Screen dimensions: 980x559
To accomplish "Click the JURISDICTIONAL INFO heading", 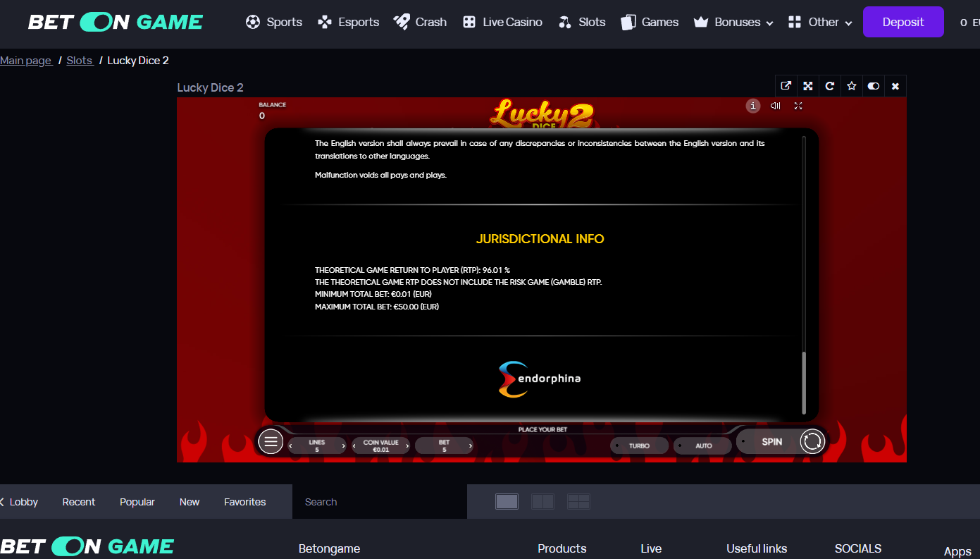I will [x=540, y=239].
